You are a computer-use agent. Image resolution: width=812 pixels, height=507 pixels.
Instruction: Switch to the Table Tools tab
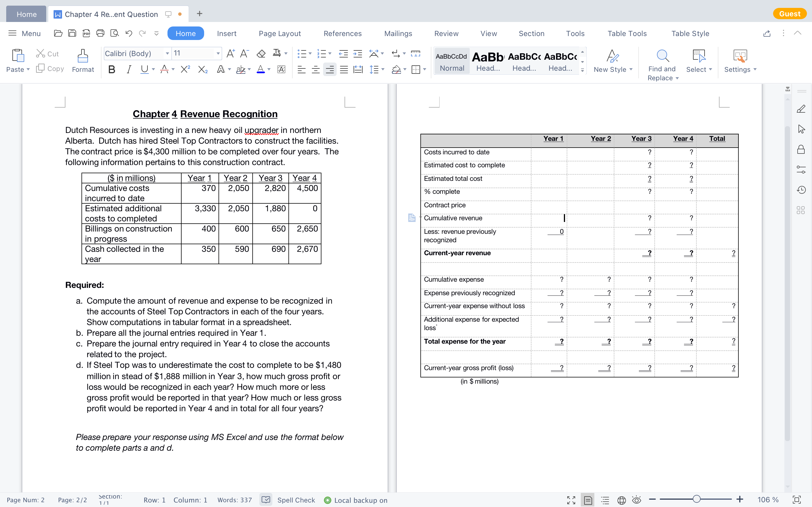627,34
